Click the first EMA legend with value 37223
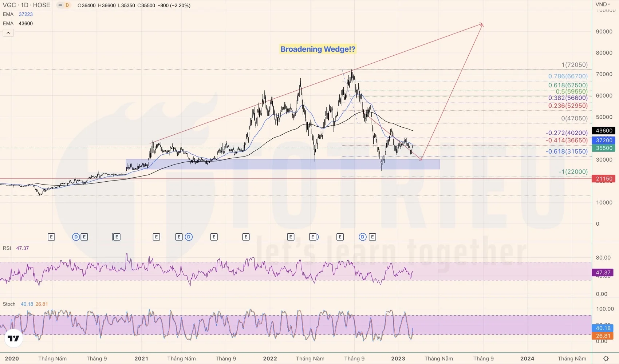619x364 pixels. 8,14
